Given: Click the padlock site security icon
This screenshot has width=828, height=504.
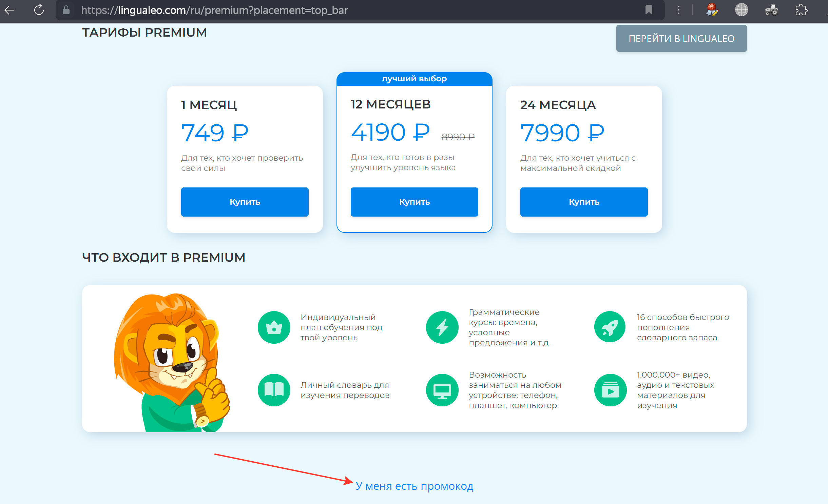Looking at the screenshot, I should [66, 10].
